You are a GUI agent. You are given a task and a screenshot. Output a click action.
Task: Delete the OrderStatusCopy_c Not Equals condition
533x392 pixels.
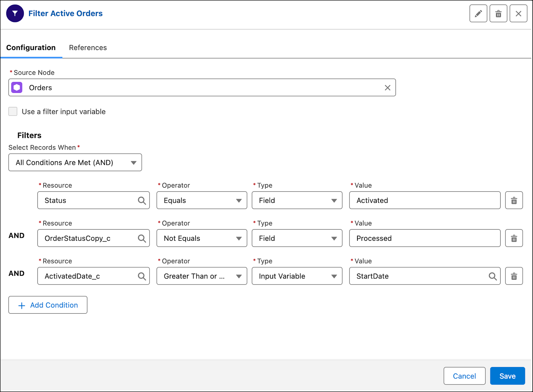coord(514,238)
